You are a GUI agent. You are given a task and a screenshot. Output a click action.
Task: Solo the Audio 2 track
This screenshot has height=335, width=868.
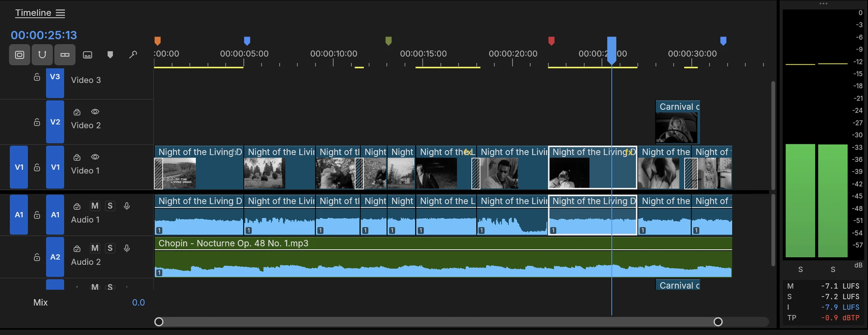click(110, 248)
